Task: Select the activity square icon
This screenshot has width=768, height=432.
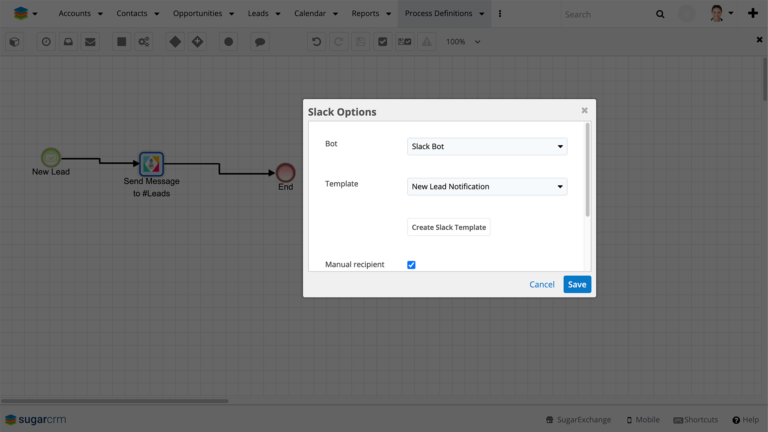Action: (121, 42)
